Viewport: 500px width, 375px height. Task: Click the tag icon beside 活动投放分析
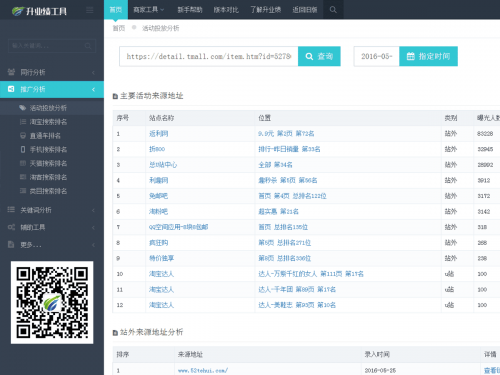(x=22, y=108)
